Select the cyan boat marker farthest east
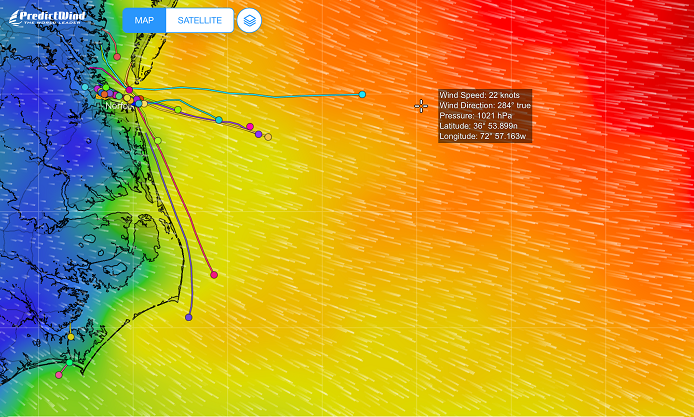Viewport: 694px width, 417px height. (x=362, y=94)
